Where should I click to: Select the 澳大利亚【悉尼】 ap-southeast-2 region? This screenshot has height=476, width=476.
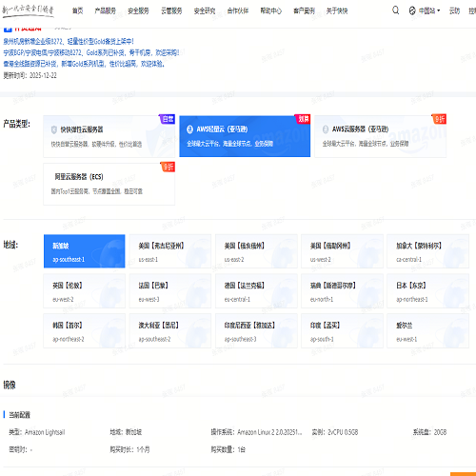(170, 331)
